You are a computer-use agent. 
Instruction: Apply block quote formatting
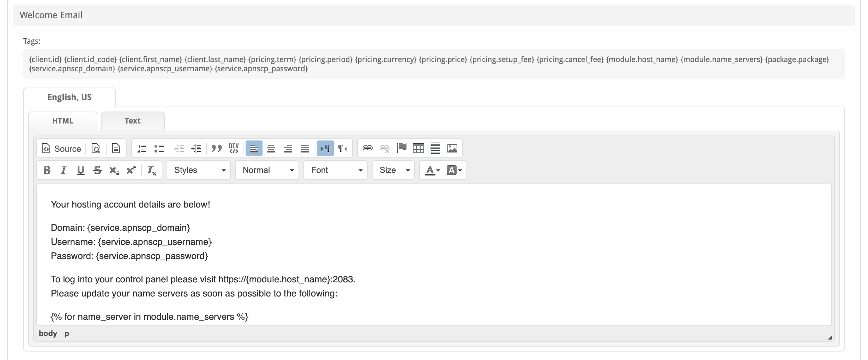click(x=216, y=149)
